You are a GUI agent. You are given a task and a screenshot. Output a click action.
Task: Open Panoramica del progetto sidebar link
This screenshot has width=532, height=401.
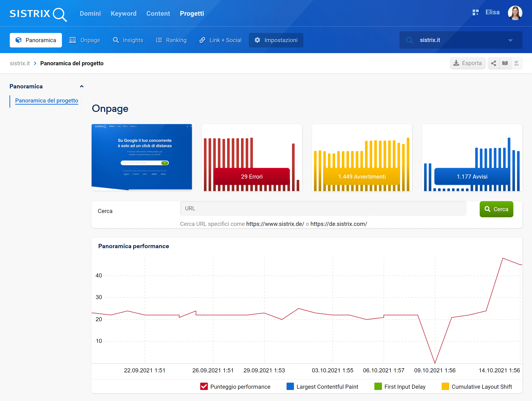[47, 100]
